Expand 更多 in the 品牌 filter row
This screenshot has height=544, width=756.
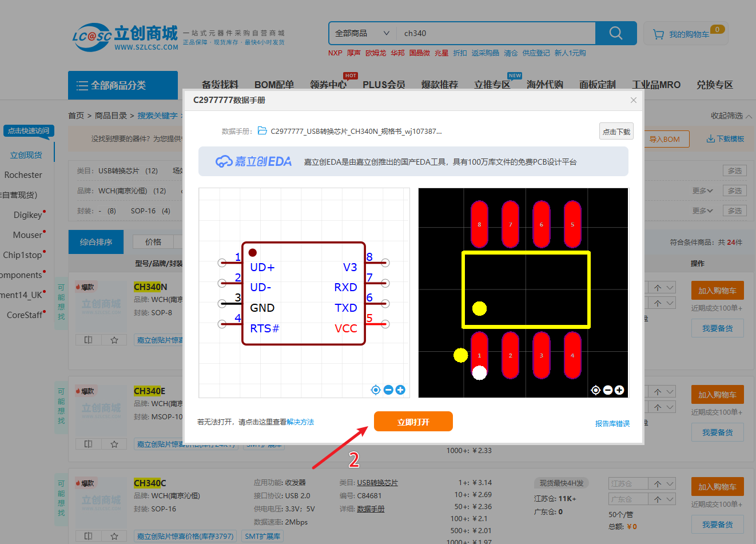(x=702, y=191)
